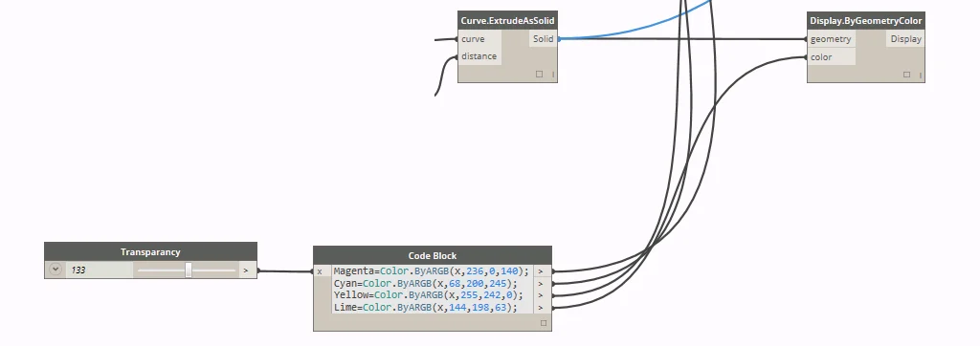Click the Lime line output port
Viewport: 980px width, 346px height.
[543, 307]
